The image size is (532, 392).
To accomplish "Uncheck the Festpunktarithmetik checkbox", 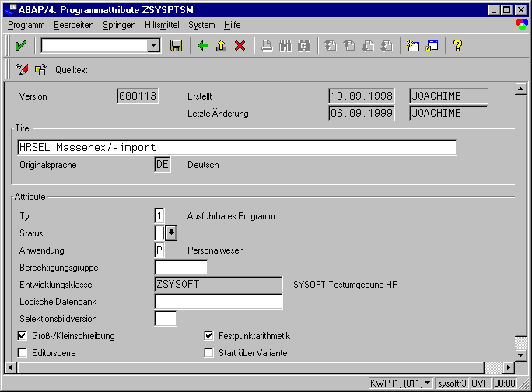I will point(208,336).
